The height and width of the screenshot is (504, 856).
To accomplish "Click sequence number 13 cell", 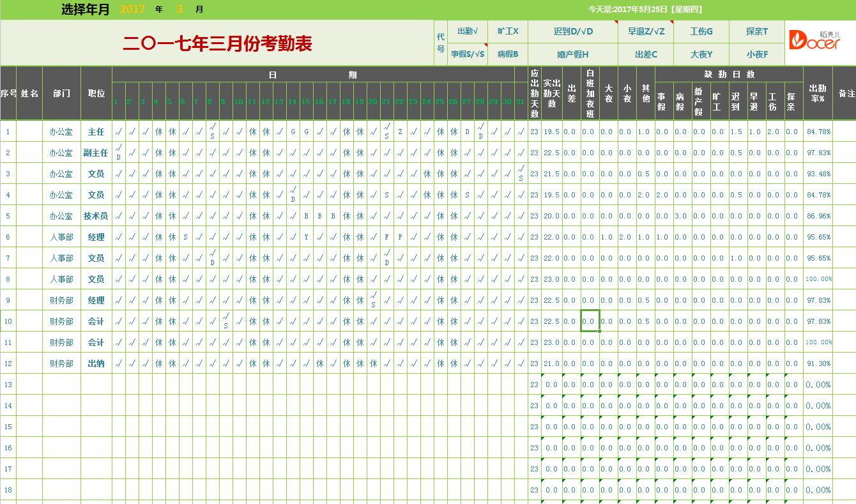I will (8, 385).
